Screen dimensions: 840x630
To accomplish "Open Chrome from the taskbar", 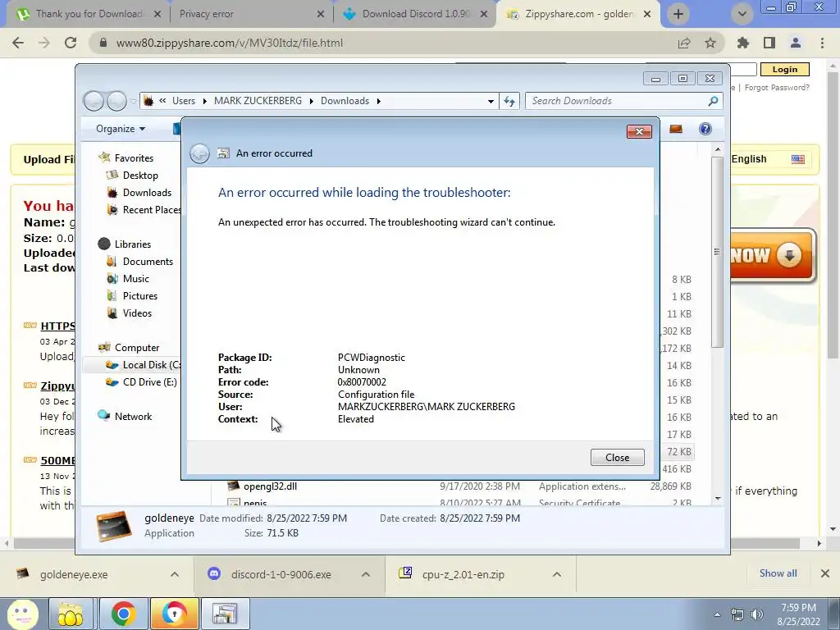I will pos(123,614).
